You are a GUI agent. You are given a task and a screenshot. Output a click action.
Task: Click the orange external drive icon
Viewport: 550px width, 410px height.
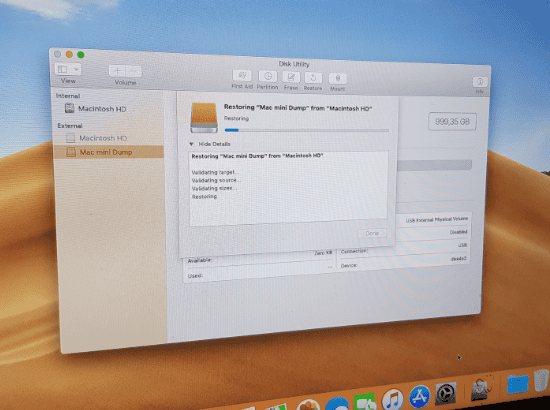[x=204, y=118]
